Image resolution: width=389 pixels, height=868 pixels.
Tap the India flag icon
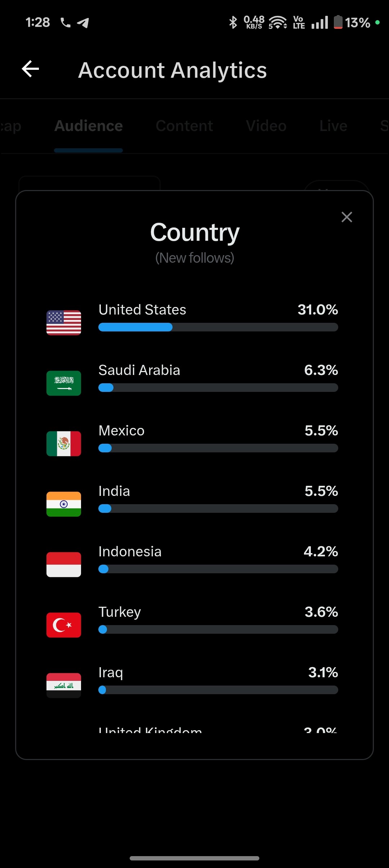[x=64, y=504]
